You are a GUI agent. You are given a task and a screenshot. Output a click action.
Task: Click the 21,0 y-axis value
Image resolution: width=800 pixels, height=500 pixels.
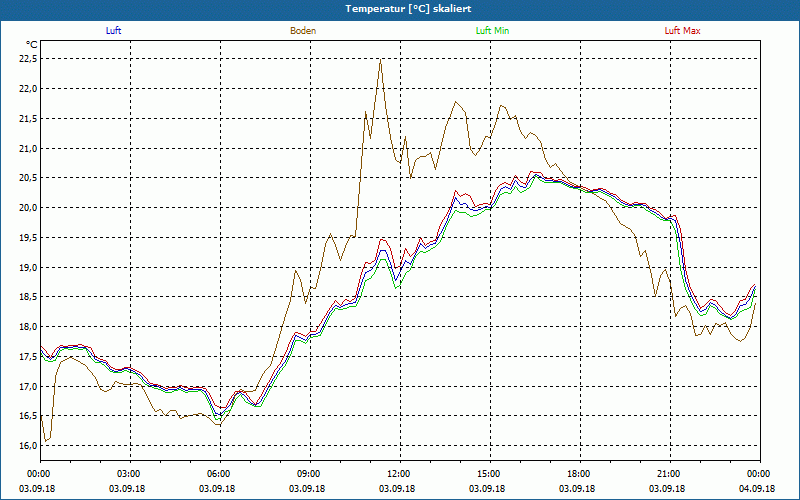[x=28, y=148]
